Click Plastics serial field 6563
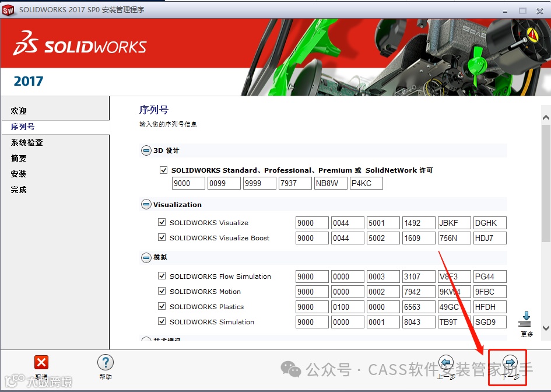 click(419, 307)
